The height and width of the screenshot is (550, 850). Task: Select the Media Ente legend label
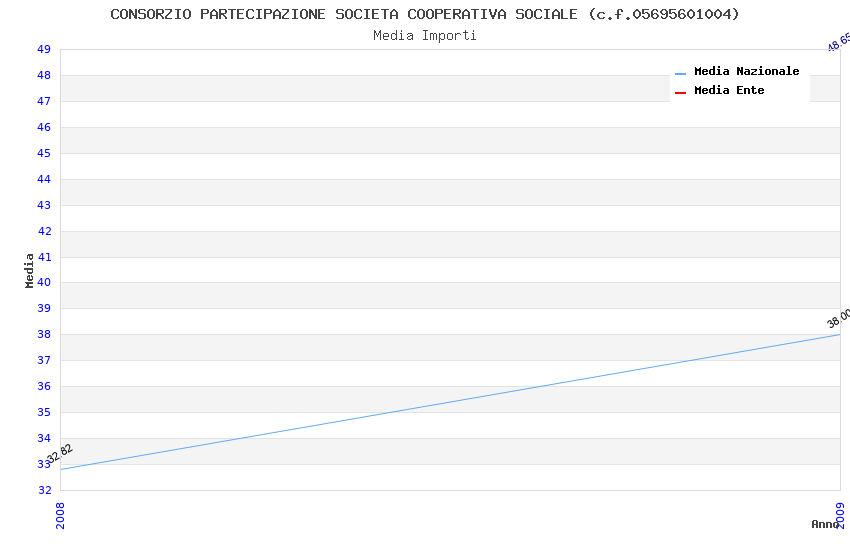tap(729, 90)
